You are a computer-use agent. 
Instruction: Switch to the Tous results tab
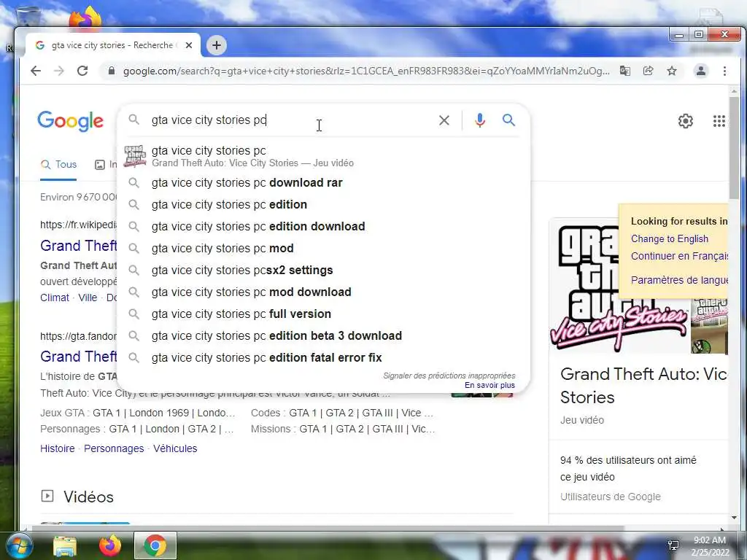pos(58,165)
